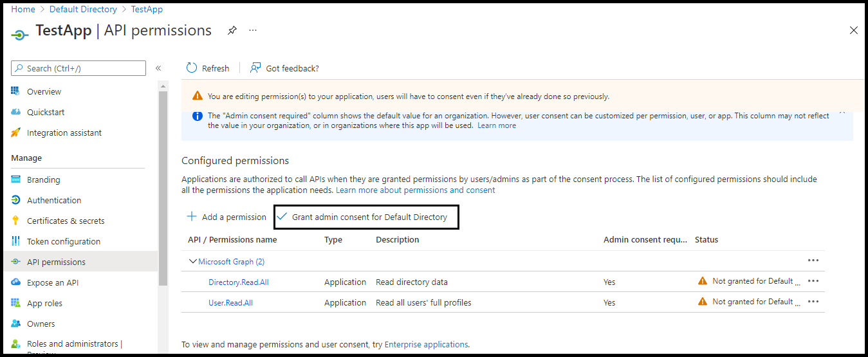The width and height of the screenshot is (868, 357).
Task: Click the Refresh button
Action: 207,68
